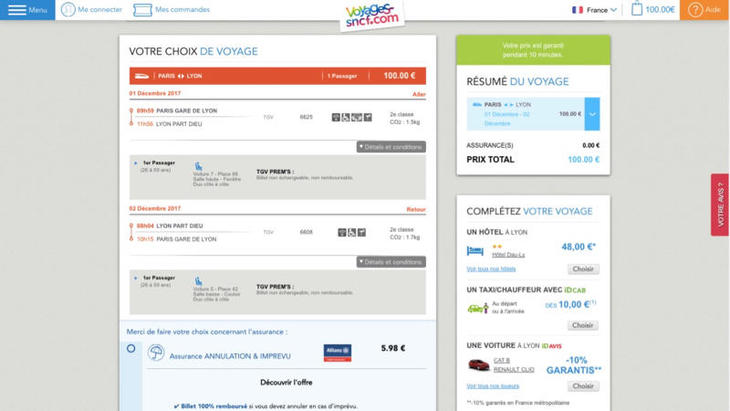Expand Détails et conditions for outbound trip
730x411 pixels.
391,146
